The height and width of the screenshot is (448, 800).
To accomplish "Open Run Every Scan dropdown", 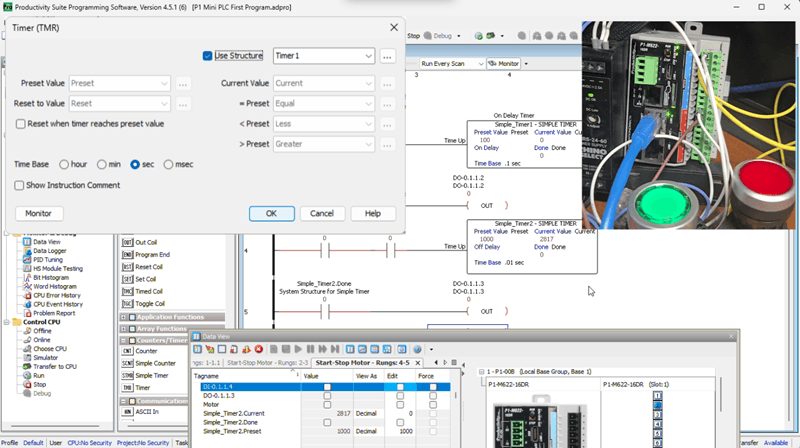I will (481, 64).
